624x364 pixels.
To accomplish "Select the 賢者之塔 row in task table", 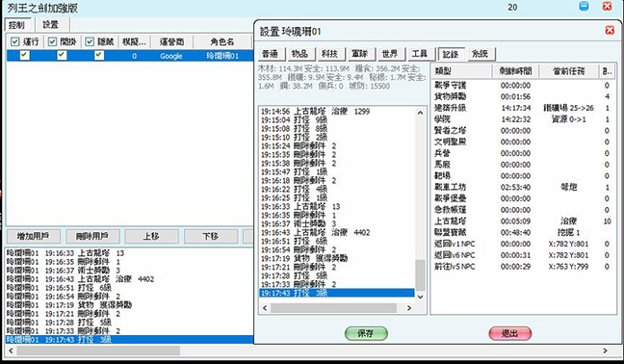I will [x=523, y=131].
